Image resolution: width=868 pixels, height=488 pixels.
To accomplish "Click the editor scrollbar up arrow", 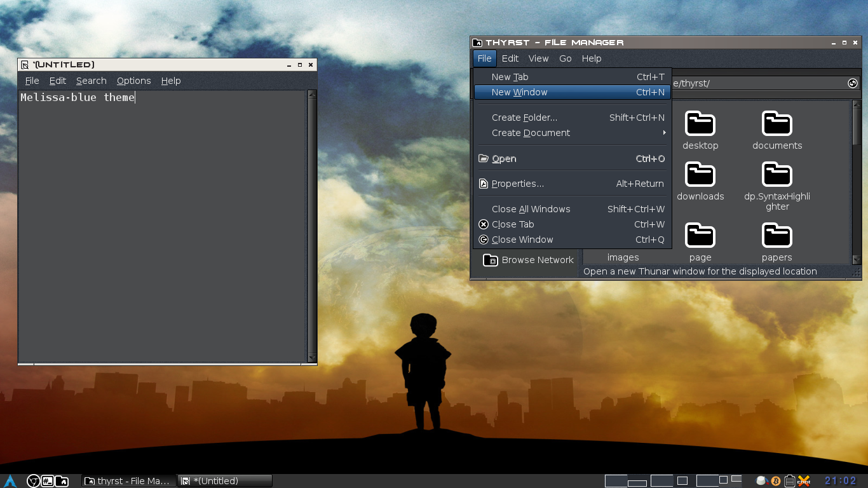I will pyautogui.click(x=312, y=95).
